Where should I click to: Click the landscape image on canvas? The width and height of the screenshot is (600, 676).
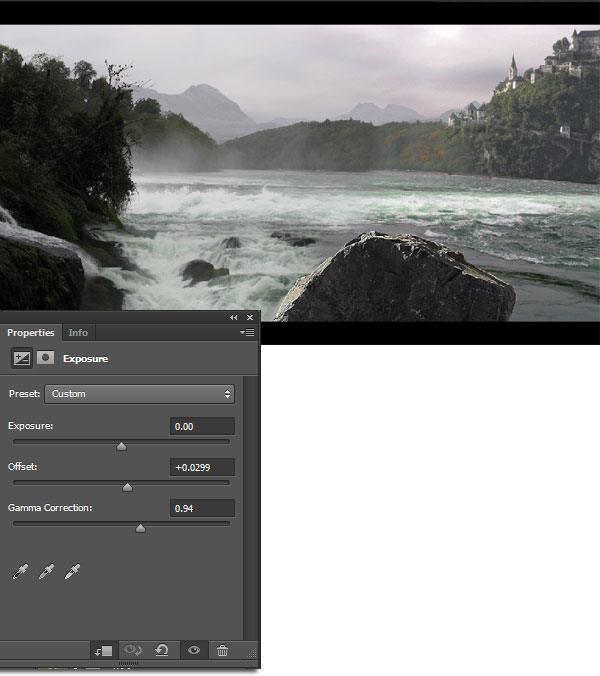300,173
